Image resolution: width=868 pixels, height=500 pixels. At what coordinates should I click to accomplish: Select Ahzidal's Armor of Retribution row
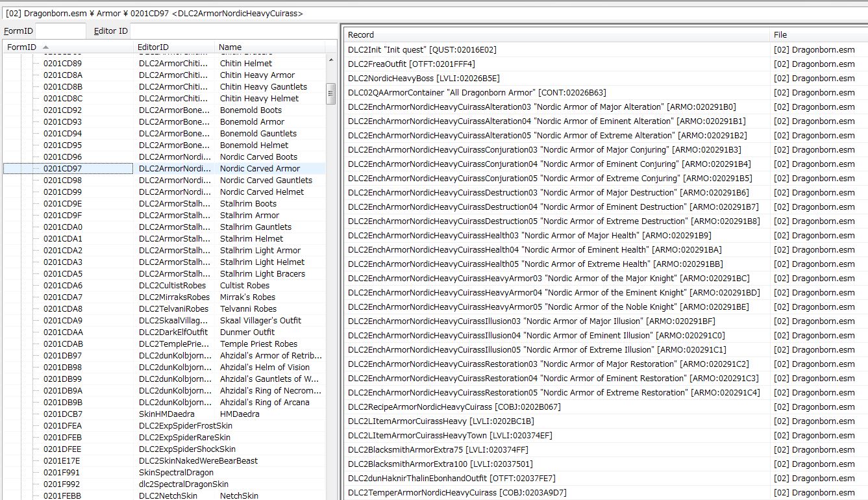[164, 356]
